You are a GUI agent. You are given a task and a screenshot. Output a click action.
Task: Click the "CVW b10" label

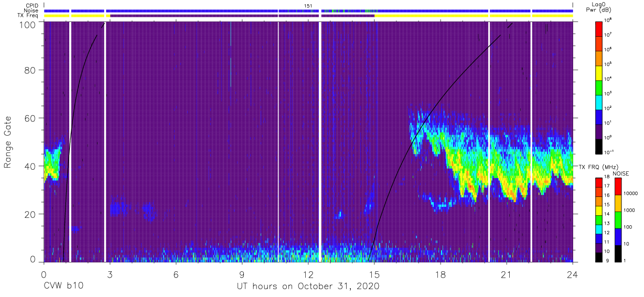click(x=63, y=286)
